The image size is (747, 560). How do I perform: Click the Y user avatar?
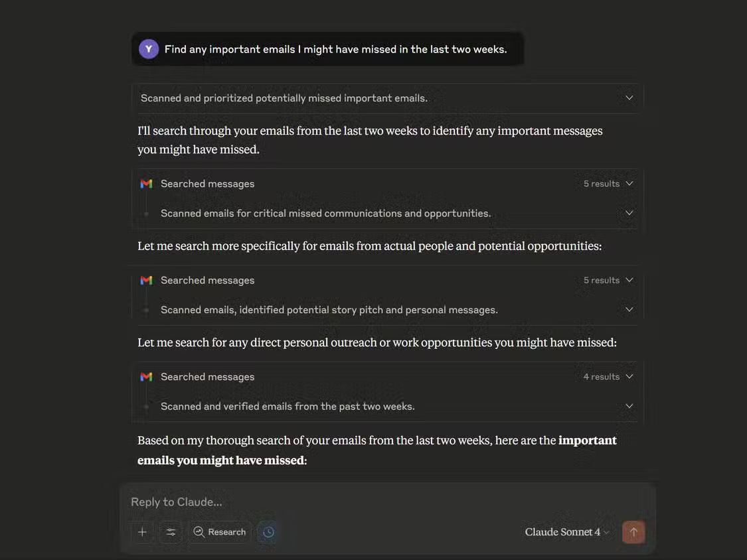[x=148, y=48]
